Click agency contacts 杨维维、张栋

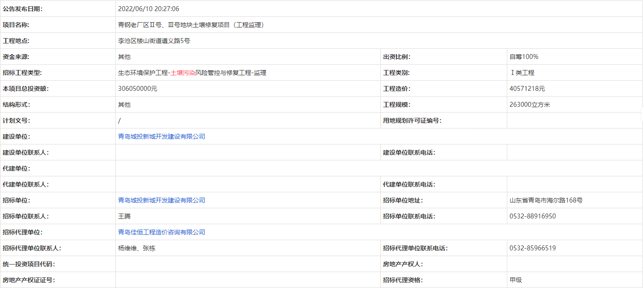click(137, 248)
